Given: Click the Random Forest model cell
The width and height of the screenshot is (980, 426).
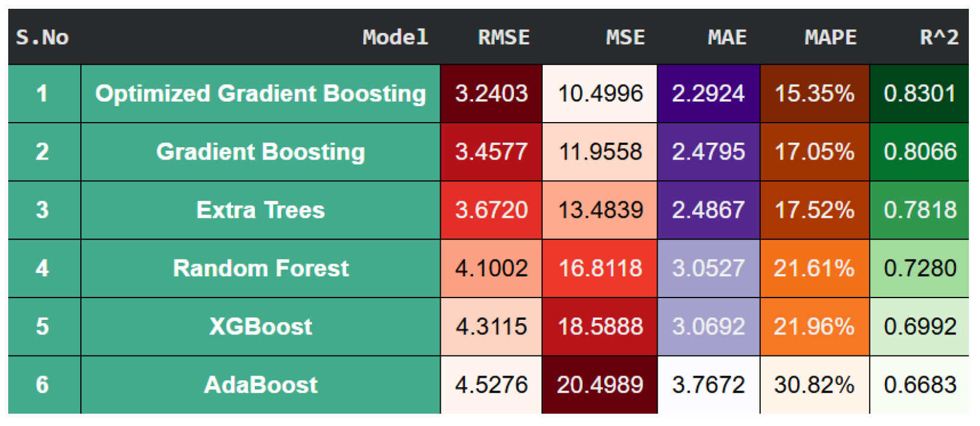Looking at the screenshot, I should point(260,268).
